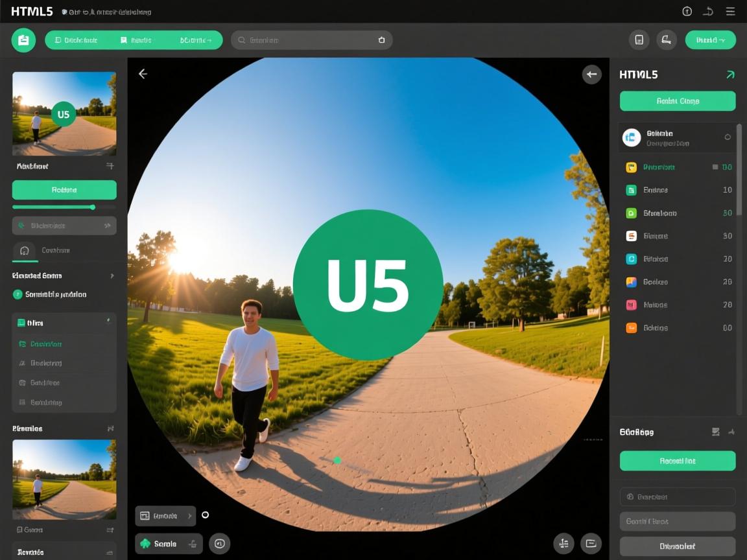Viewport: 747px width, 560px height.
Task: Toggle the small circle in the right panel header row
Action: point(727,137)
